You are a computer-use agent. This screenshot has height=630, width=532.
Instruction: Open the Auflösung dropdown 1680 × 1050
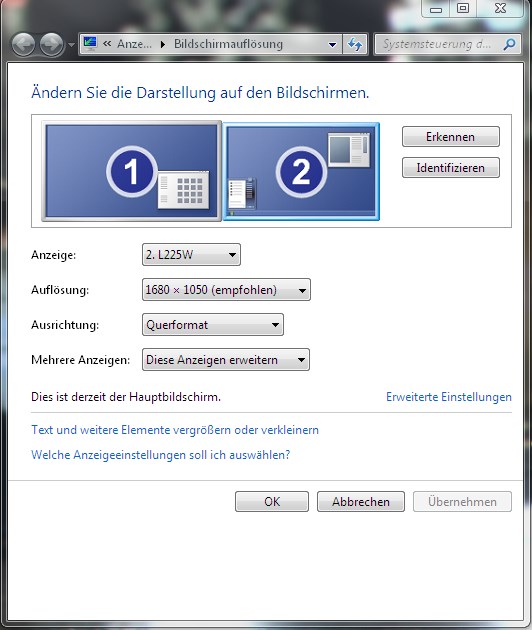coord(226,290)
